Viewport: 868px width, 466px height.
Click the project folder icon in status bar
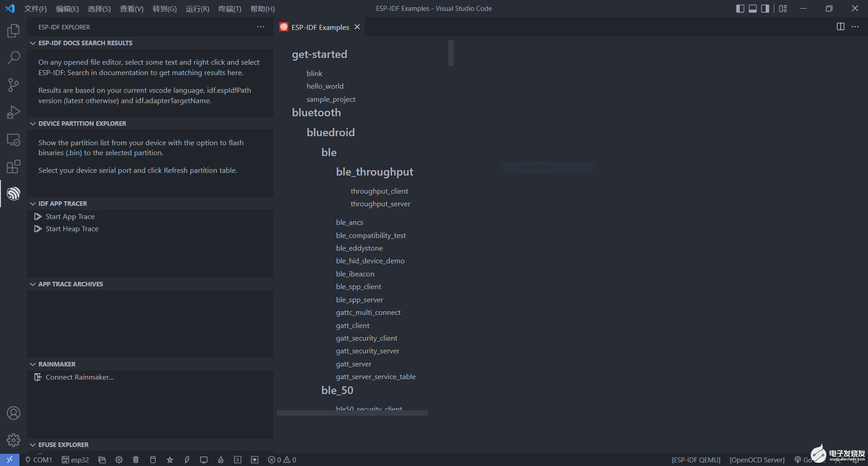click(102, 460)
